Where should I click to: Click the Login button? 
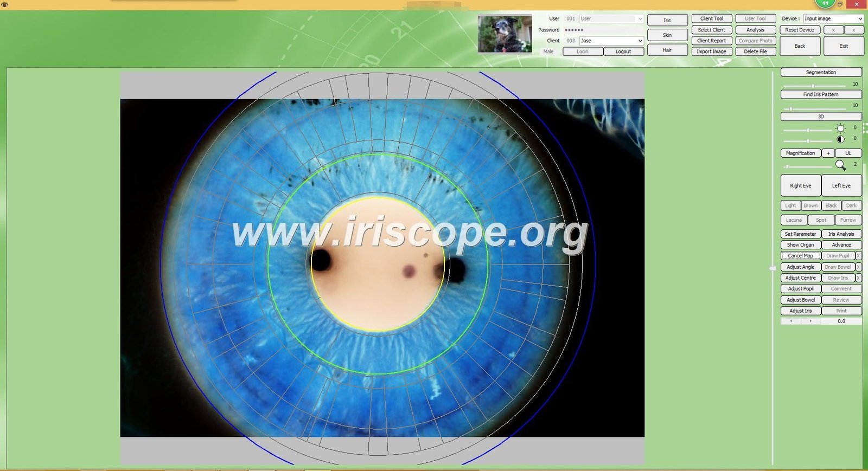click(x=583, y=51)
